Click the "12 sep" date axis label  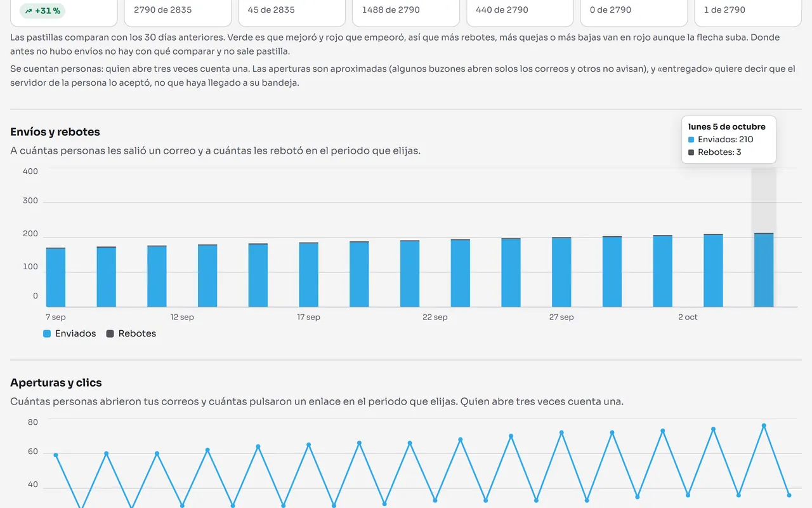[x=182, y=317]
